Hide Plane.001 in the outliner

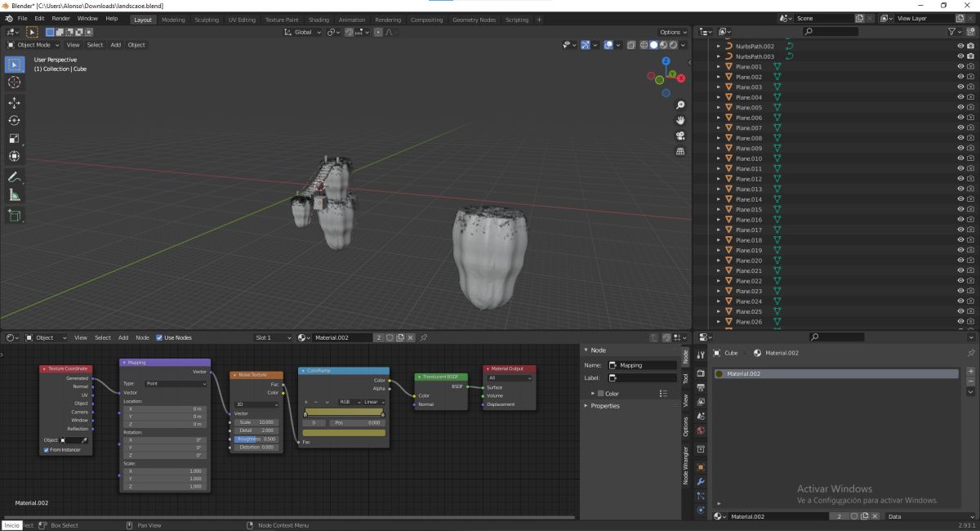pos(960,67)
